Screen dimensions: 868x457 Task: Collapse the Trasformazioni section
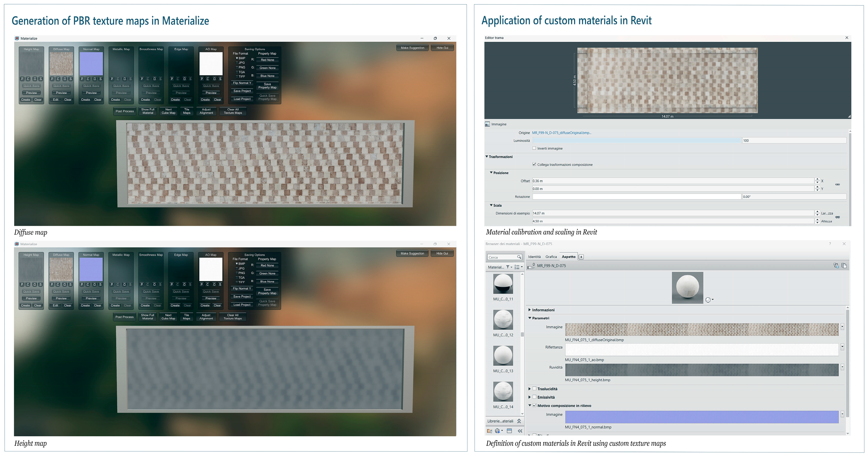[x=487, y=157]
